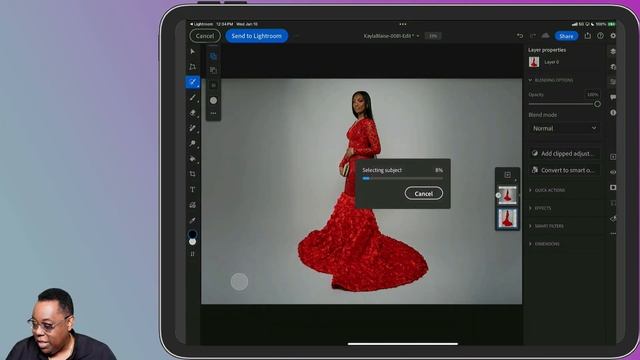Image resolution: width=640 pixels, height=360 pixels.
Task: Select the Type tool
Action: coord(193,189)
